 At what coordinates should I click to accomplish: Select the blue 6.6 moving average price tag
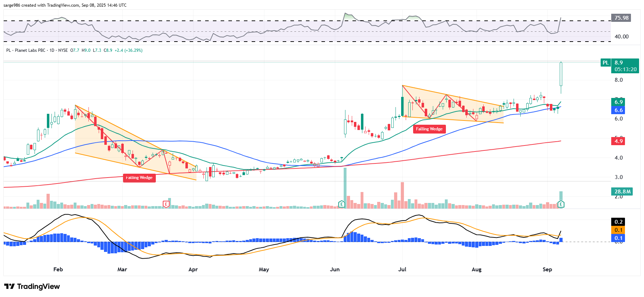point(619,110)
